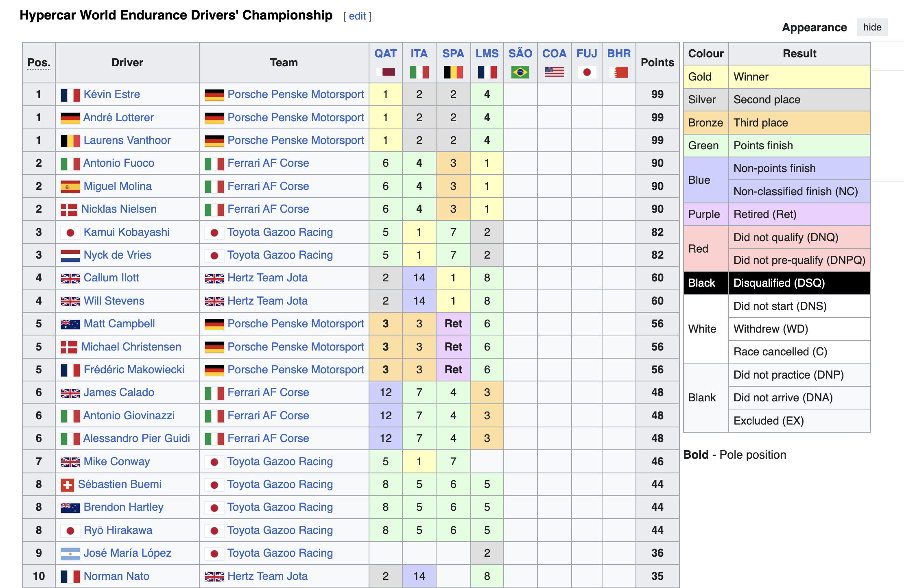Click the British flag beside Mike Conway's name
This screenshot has height=588, width=904.
click(x=70, y=462)
